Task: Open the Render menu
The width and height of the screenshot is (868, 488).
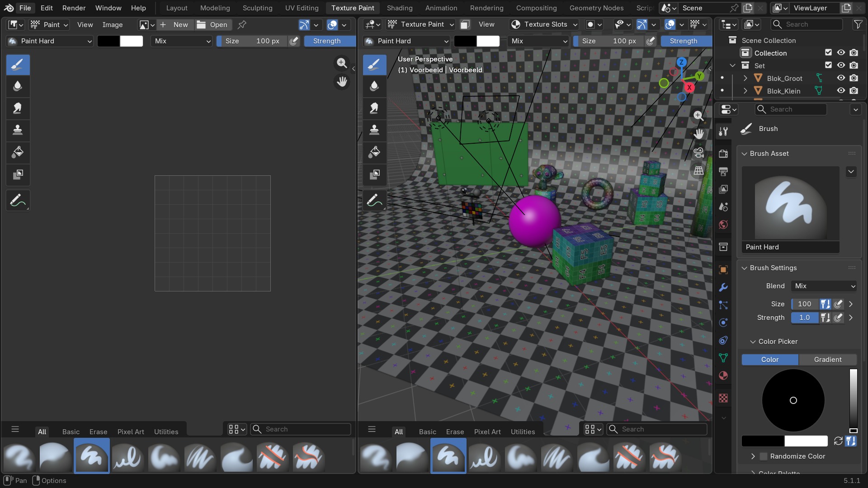Action: coord(74,8)
